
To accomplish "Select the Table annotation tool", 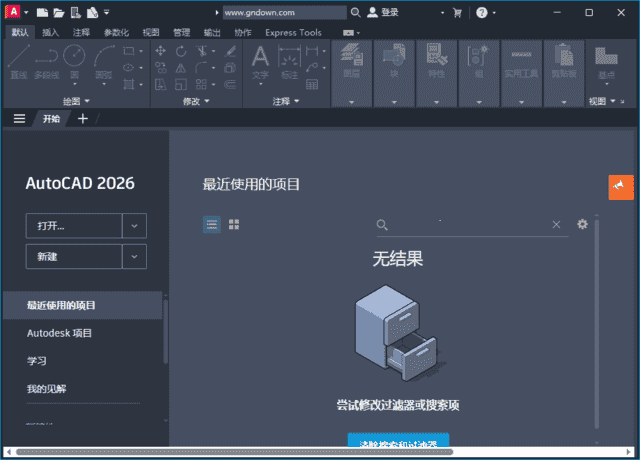I will click(312, 84).
